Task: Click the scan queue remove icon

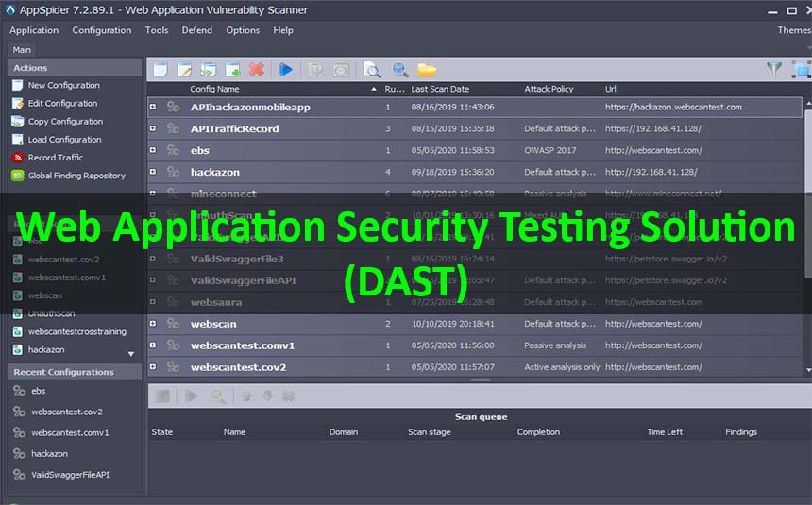Action: 288,396
